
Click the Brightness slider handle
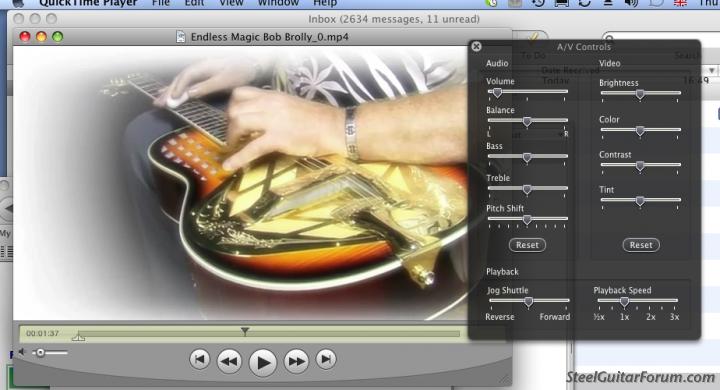pyautogui.click(x=640, y=94)
